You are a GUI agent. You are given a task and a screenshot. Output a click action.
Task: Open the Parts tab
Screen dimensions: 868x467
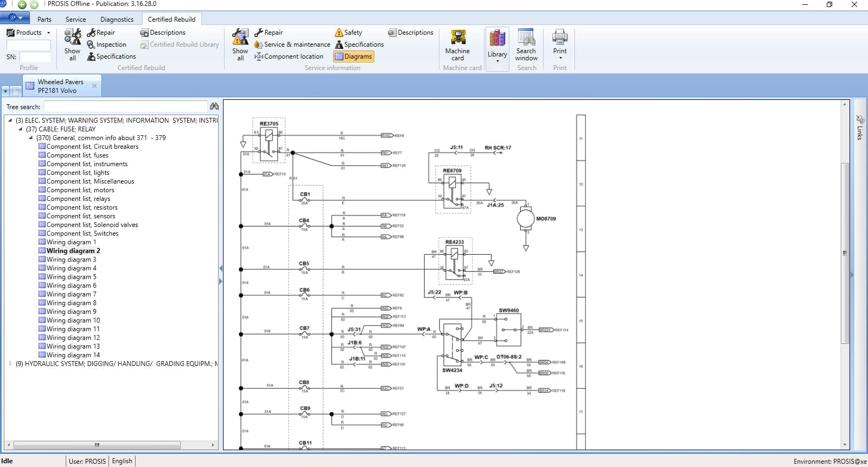(x=44, y=19)
